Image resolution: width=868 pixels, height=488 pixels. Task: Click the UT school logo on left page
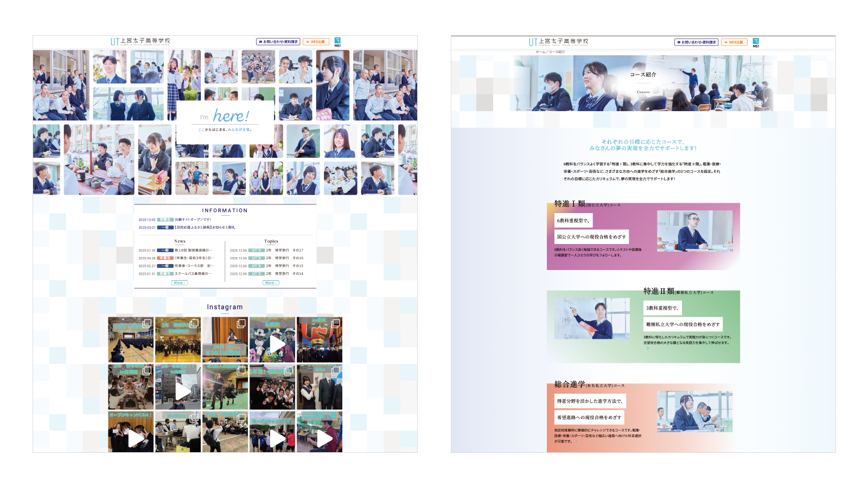(140, 41)
